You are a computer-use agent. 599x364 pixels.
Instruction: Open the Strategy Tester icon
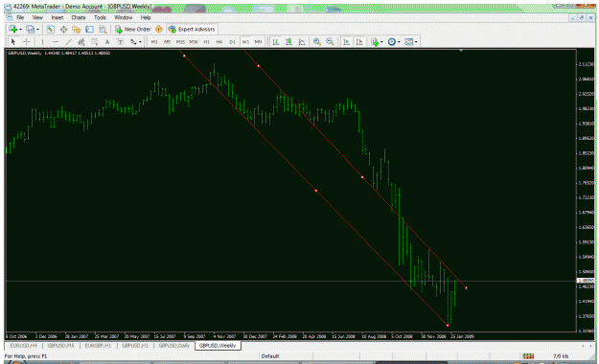tap(103, 30)
